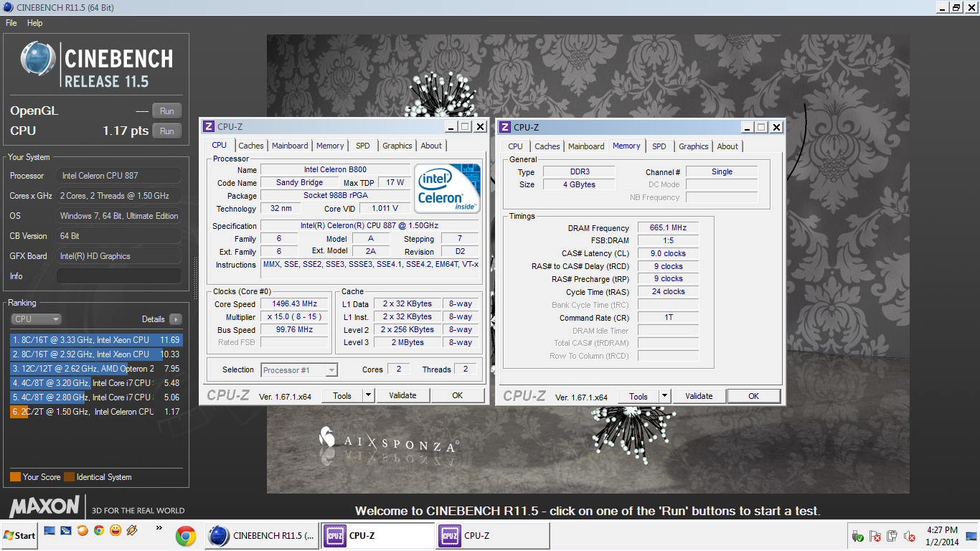This screenshot has height=551, width=980.
Task: Open Action Center flag tray icon
Action: point(875,536)
